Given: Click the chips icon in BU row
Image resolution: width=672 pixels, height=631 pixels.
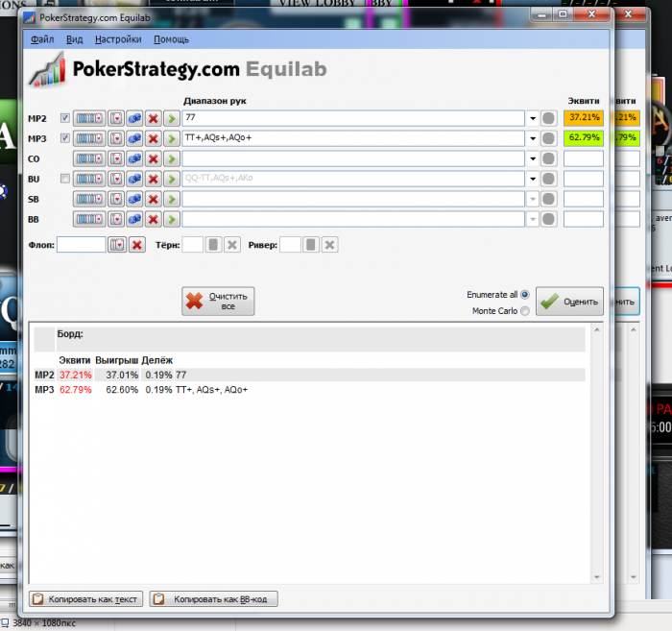Looking at the screenshot, I should (x=134, y=179).
